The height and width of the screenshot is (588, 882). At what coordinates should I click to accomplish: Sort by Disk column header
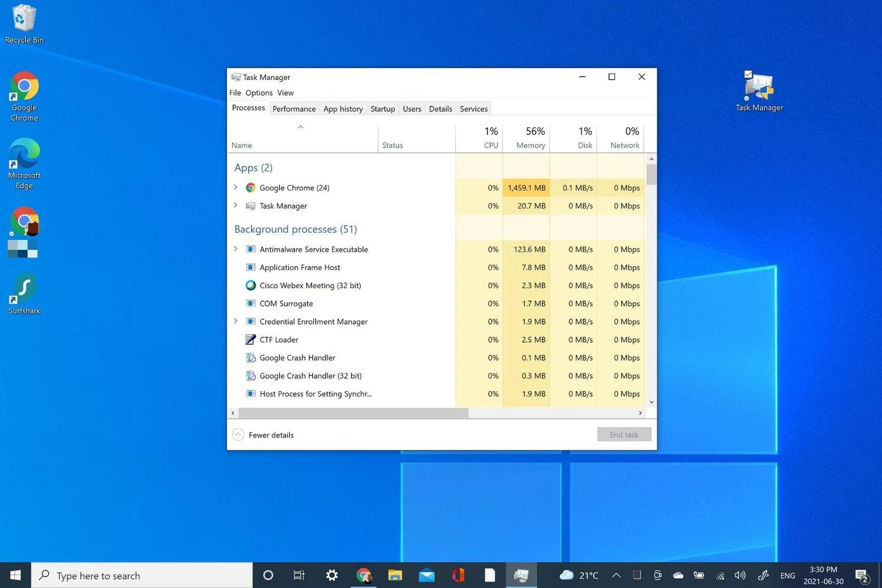[x=573, y=138]
